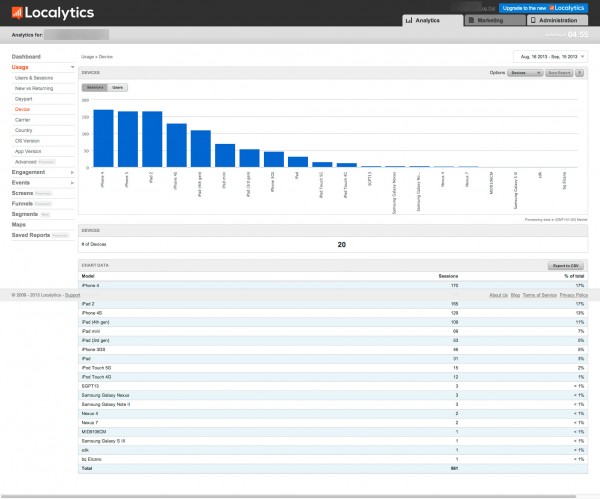The image size is (600, 499).
Task: Open New vs Returning report
Action: (x=34, y=88)
